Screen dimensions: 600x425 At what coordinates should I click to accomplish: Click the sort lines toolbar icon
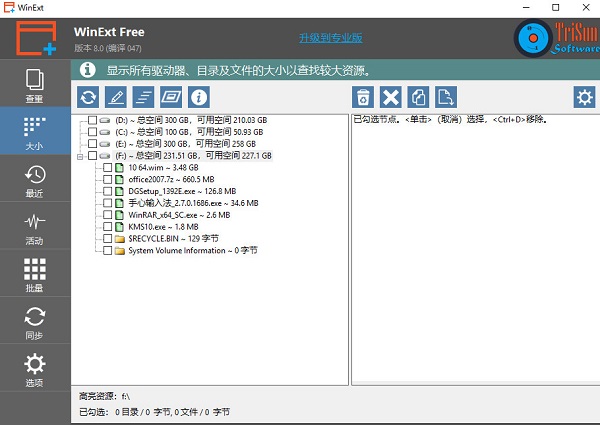pyautogui.click(x=143, y=97)
